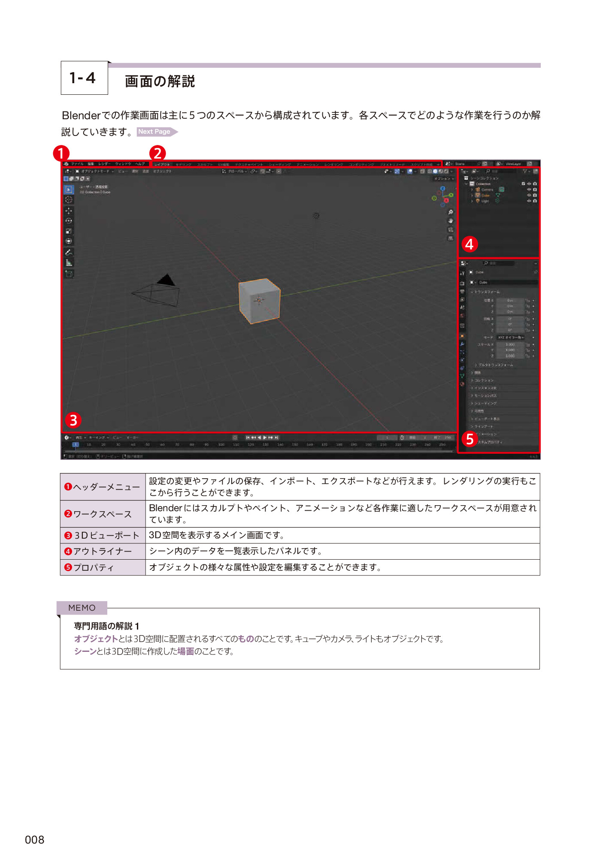615x868 pixels.
Task: Select the Select Box tool in the viewport toolbar
Action: coord(69,189)
